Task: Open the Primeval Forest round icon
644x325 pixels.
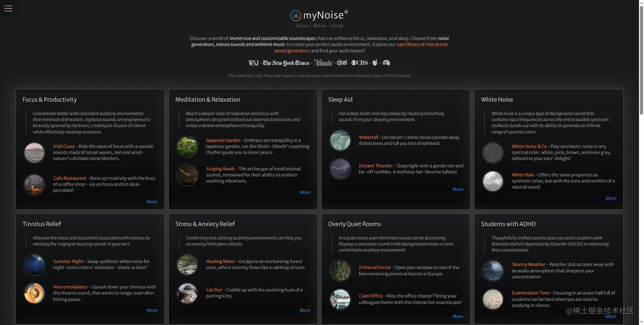Action: pos(340,270)
